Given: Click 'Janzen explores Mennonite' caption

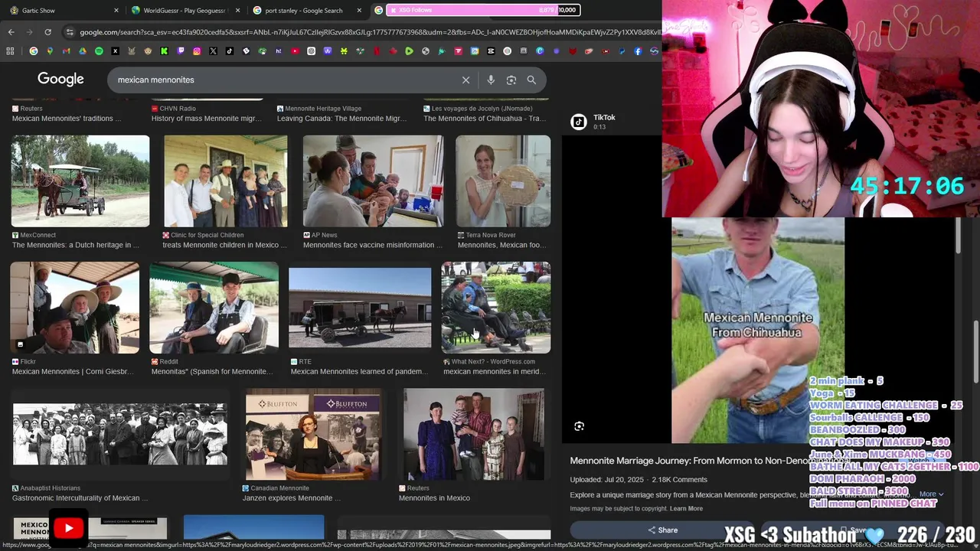Looking at the screenshot, I should point(292,498).
